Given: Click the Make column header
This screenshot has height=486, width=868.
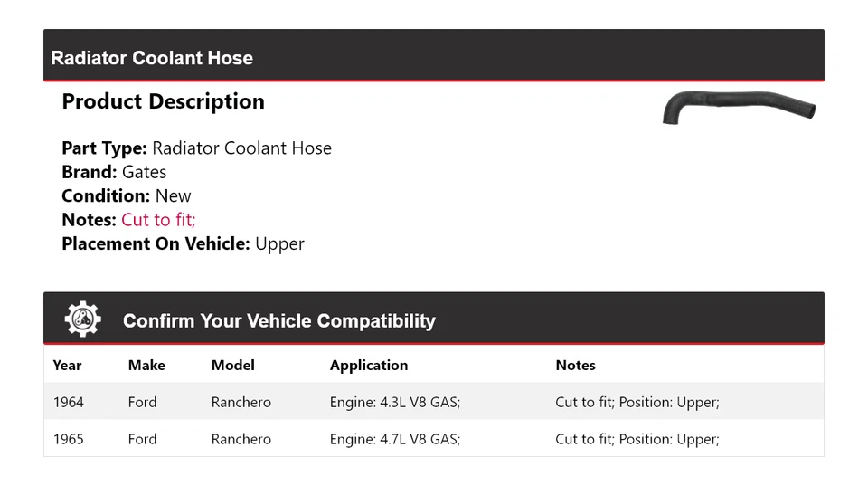Looking at the screenshot, I should (x=146, y=366).
